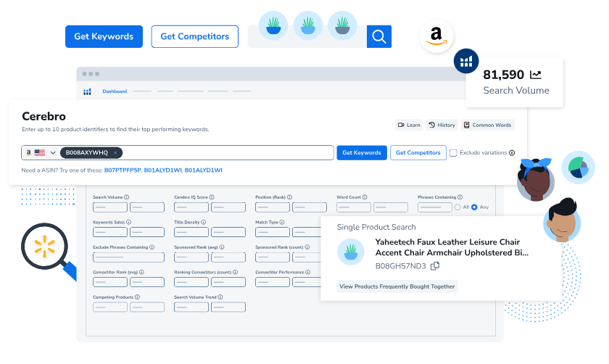
Task: Click View Products Frequently Bought Together
Action: (x=397, y=286)
